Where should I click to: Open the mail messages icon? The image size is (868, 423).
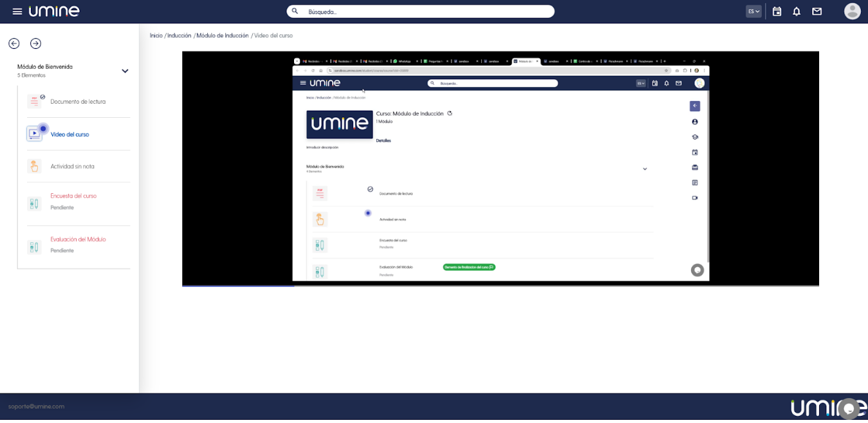pyautogui.click(x=817, y=12)
